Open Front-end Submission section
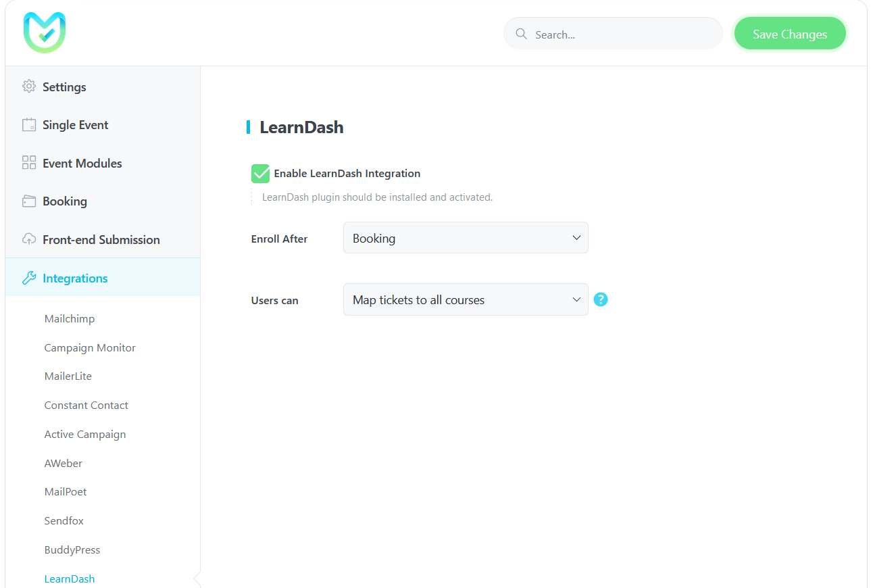 click(x=103, y=239)
